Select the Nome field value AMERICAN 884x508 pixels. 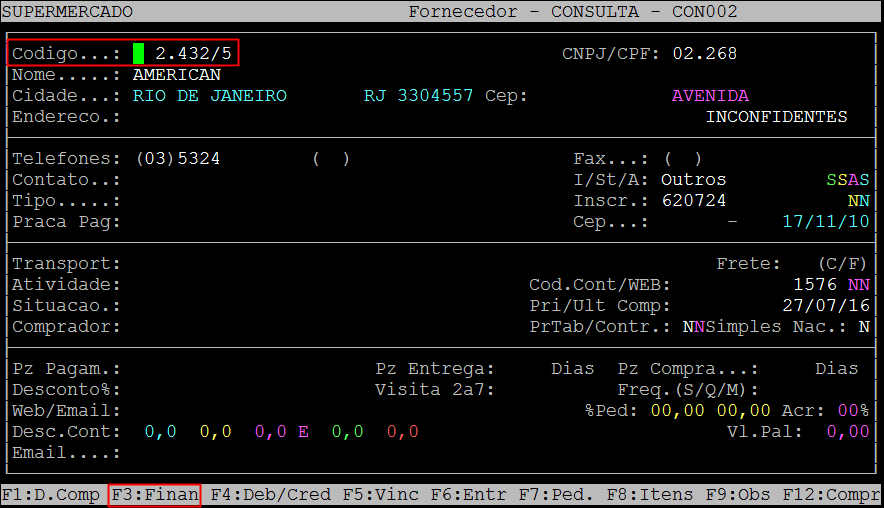pyautogui.click(x=176, y=75)
